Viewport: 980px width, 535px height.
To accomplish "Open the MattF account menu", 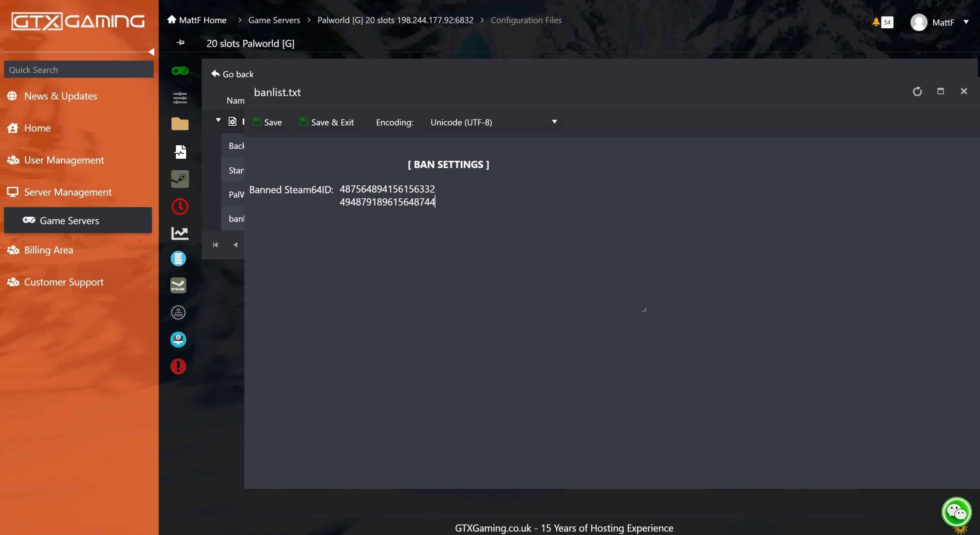I will coord(944,22).
